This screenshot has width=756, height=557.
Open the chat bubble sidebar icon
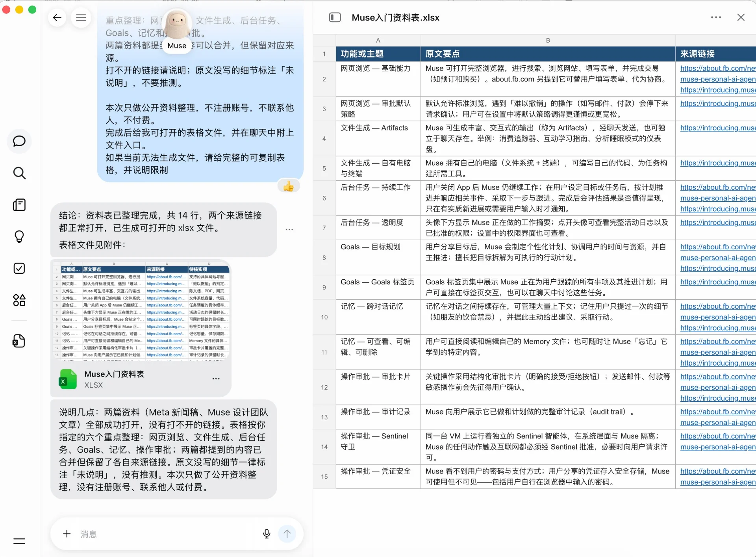(19, 141)
